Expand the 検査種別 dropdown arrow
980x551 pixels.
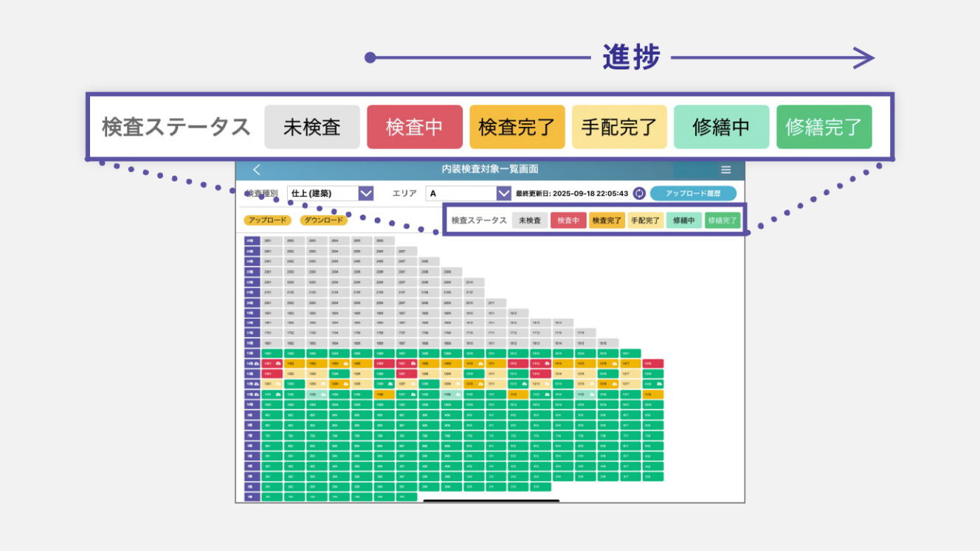(x=366, y=193)
